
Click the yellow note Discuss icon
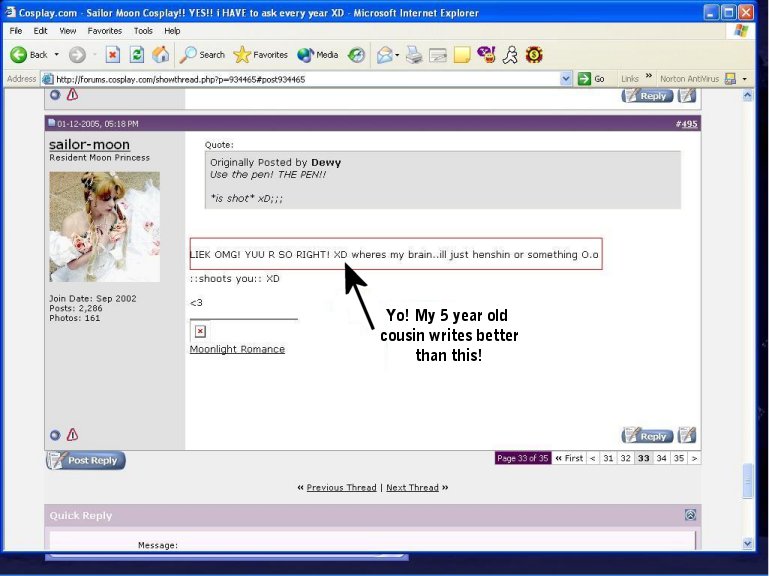(x=462, y=55)
